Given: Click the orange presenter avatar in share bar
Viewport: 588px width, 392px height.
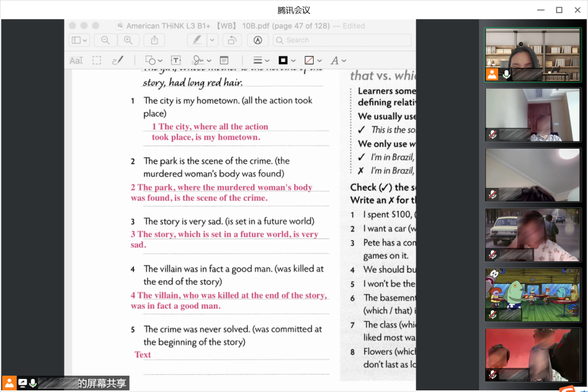Looking at the screenshot, I should tap(9, 383).
